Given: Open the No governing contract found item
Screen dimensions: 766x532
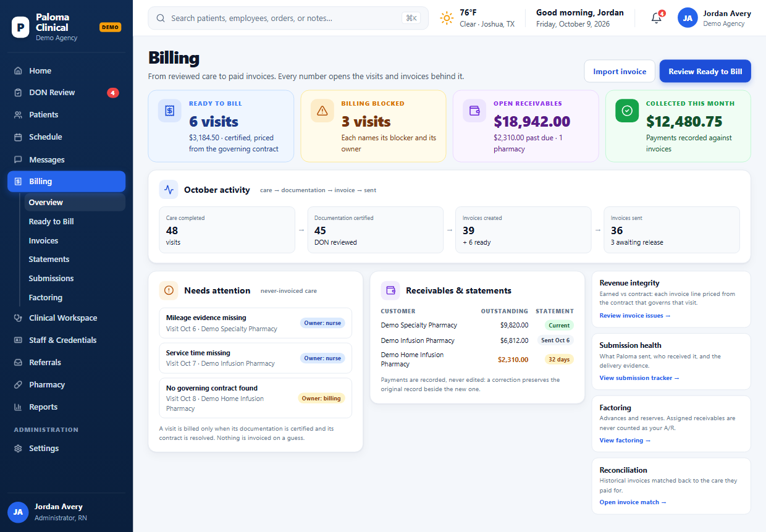Looking at the screenshot, I should click(255, 399).
